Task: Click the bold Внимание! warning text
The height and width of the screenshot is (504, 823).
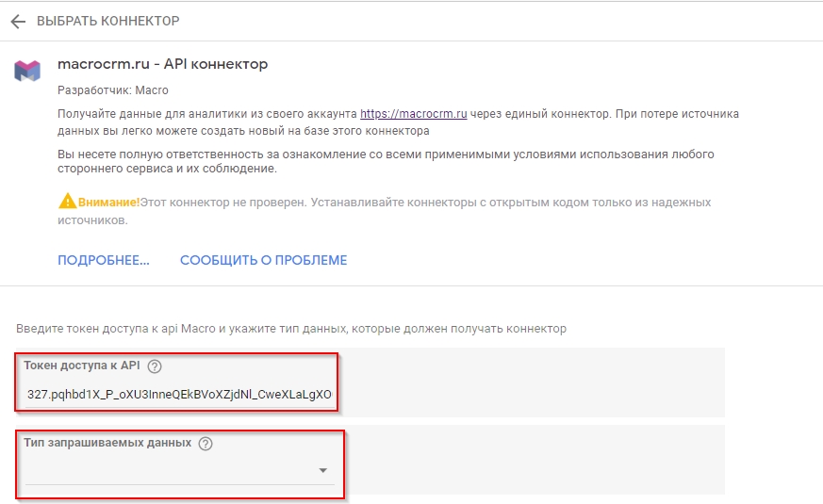Action: pos(108,203)
